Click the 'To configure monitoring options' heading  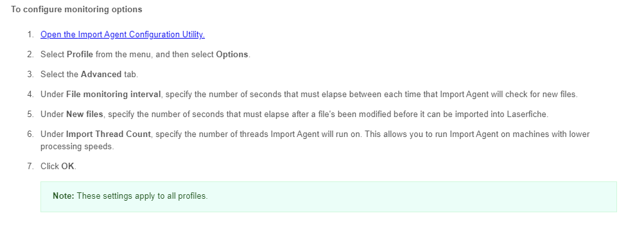click(76, 10)
